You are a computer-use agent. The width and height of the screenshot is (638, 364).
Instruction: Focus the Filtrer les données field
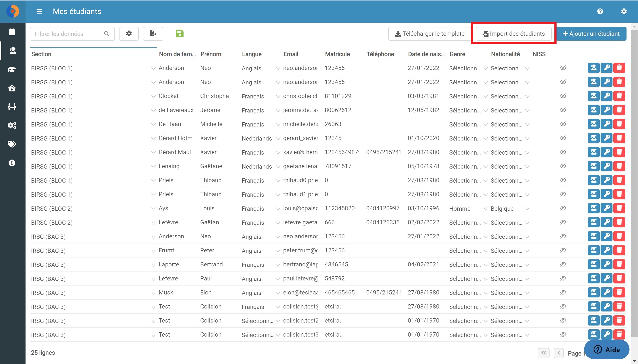[72, 34]
